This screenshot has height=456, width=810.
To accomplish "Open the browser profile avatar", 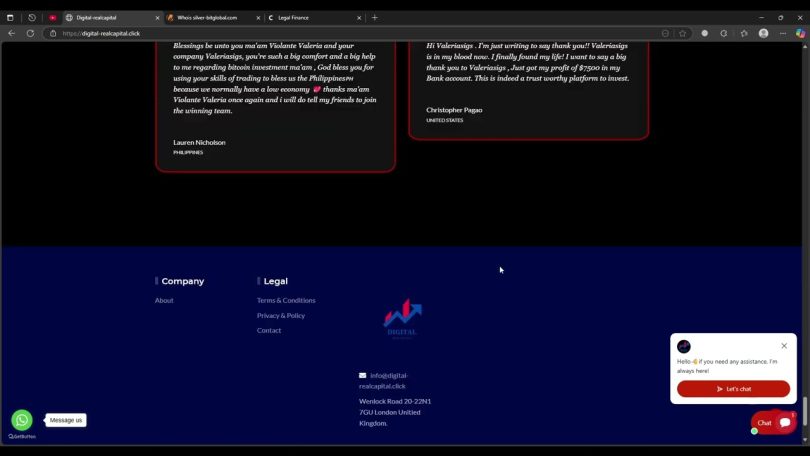I will click(x=764, y=33).
